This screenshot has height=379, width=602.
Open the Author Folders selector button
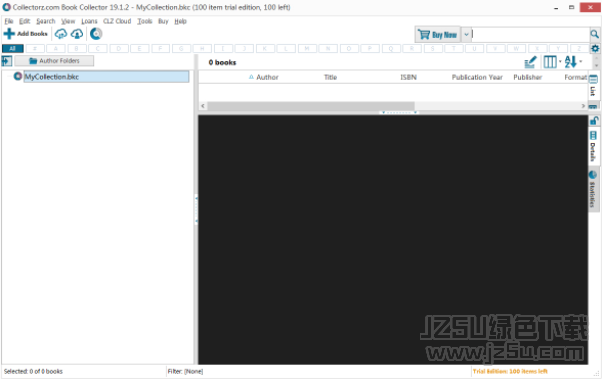(x=54, y=61)
